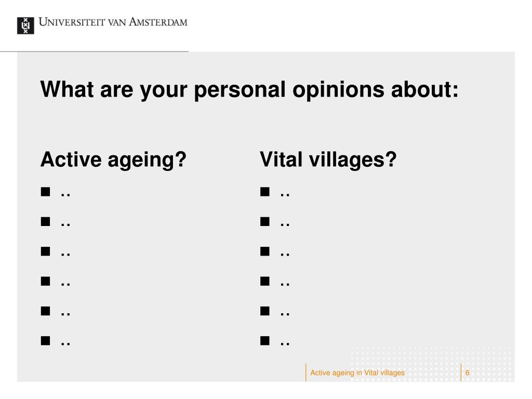Screen dimensions: 532x399
Task: Click second square bullet under Vital villages
Action: (x=265, y=221)
